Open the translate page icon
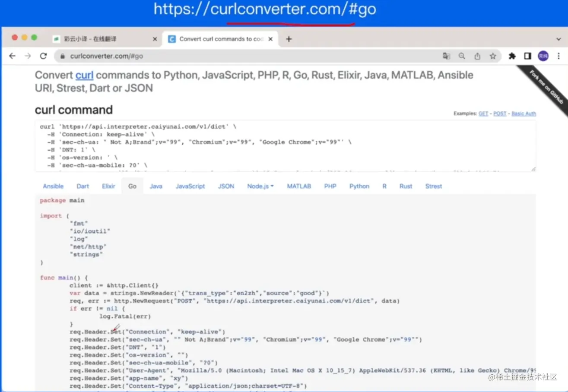Viewport: 568px width, 392px height. (x=446, y=56)
